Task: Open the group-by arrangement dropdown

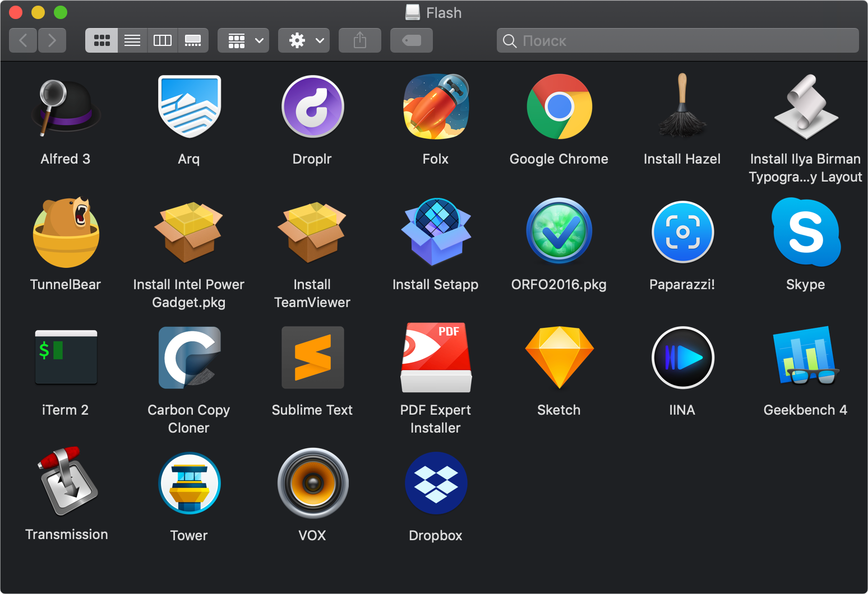Action: pos(243,40)
